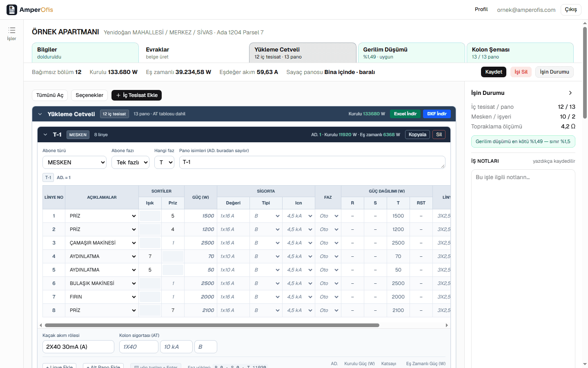This screenshot has width=588, height=368.
Task: Open the Icn dropdown in line 5
Action: coord(298,270)
